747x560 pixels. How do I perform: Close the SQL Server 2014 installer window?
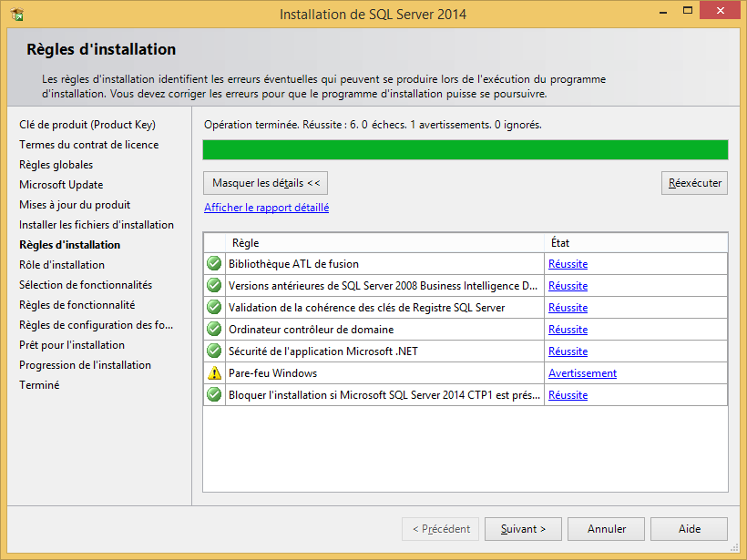pos(721,11)
